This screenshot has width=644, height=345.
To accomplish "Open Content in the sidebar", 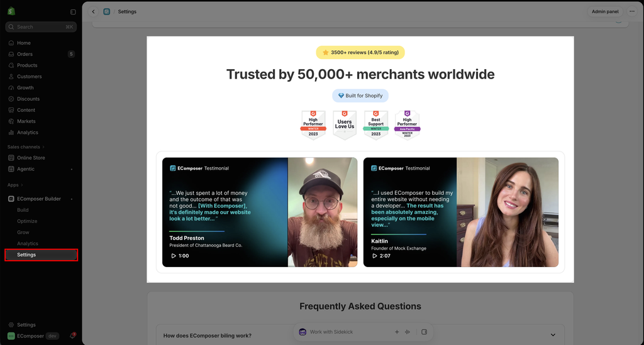I will point(26,110).
